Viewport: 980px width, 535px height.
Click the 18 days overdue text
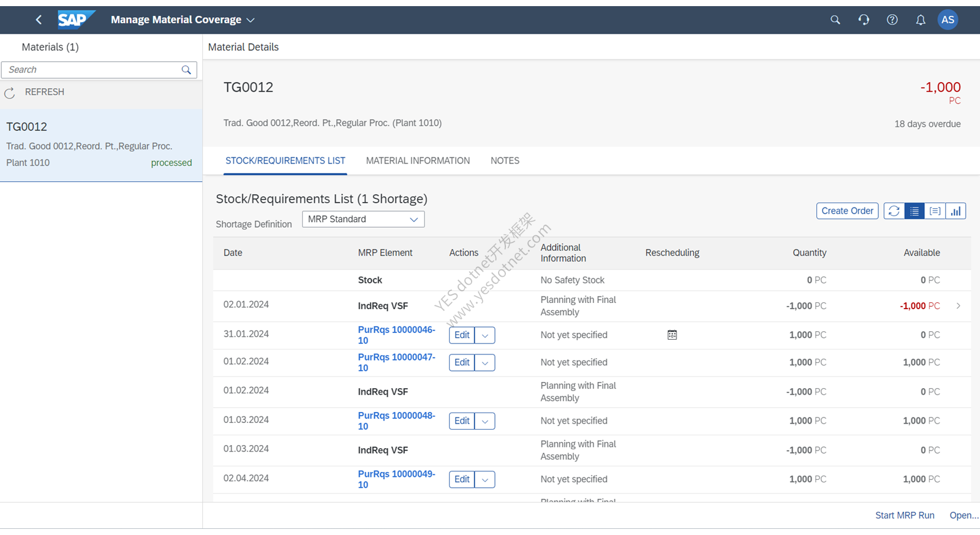(x=927, y=124)
